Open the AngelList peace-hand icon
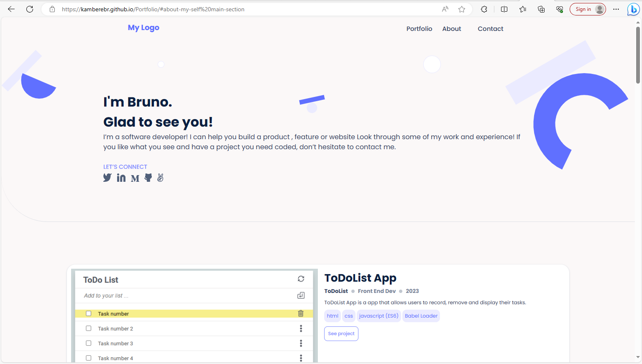 coord(161,178)
